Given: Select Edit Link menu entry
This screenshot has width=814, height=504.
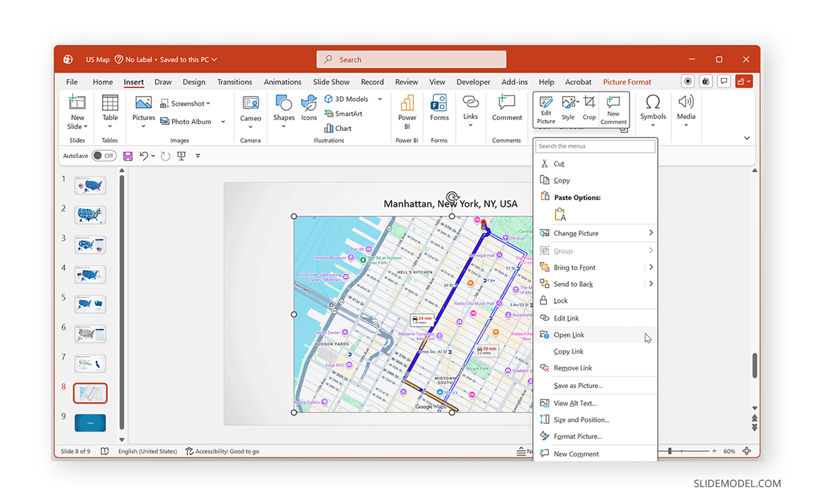Looking at the screenshot, I should [x=596, y=318].
